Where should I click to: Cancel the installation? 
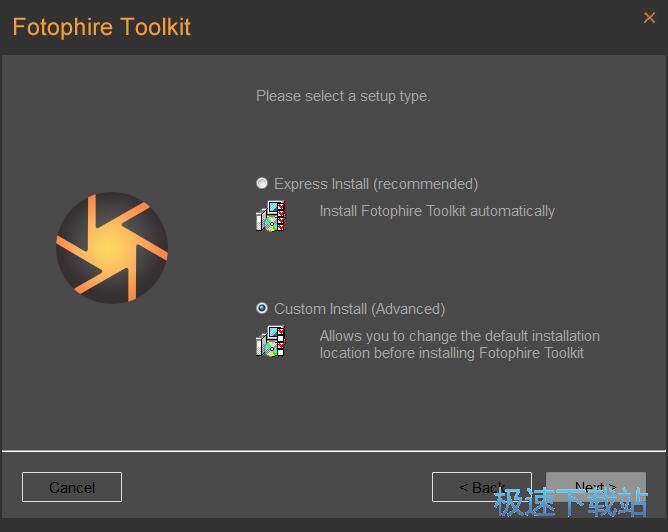[x=72, y=487]
